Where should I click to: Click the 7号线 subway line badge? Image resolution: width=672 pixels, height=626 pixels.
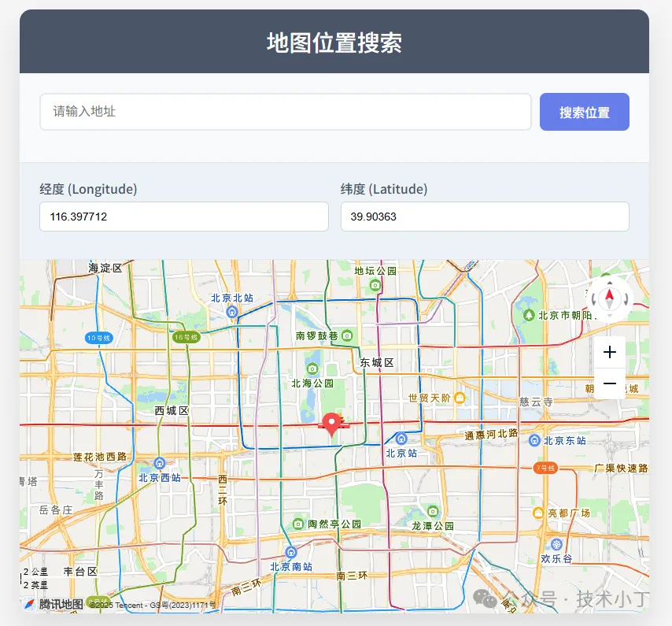[545, 468]
